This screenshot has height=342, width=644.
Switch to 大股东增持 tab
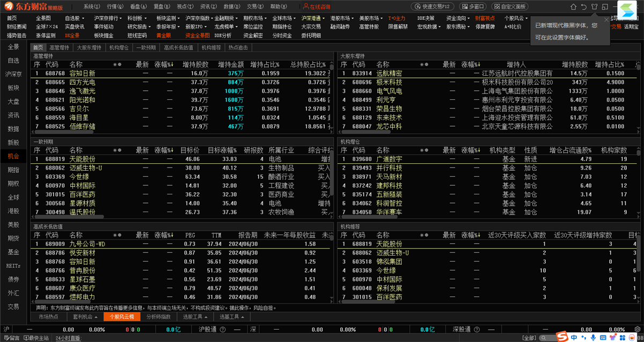point(89,47)
